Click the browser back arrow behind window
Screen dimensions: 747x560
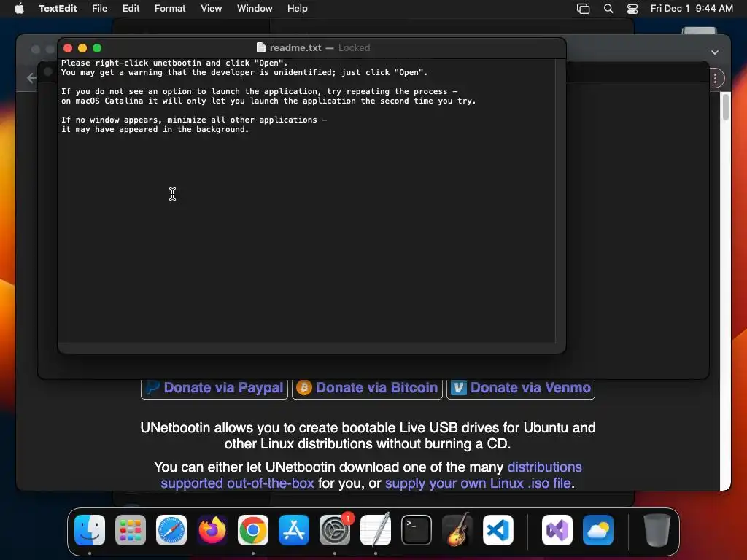click(x=31, y=78)
